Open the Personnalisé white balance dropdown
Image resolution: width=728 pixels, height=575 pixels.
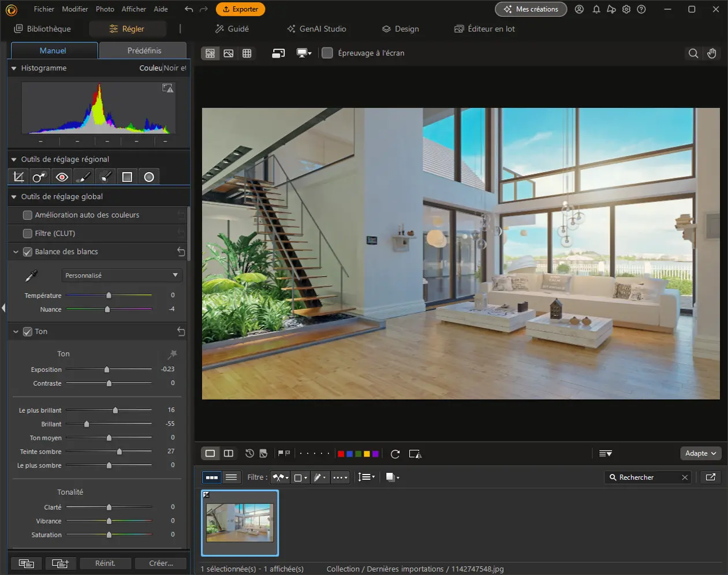pos(121,275)
